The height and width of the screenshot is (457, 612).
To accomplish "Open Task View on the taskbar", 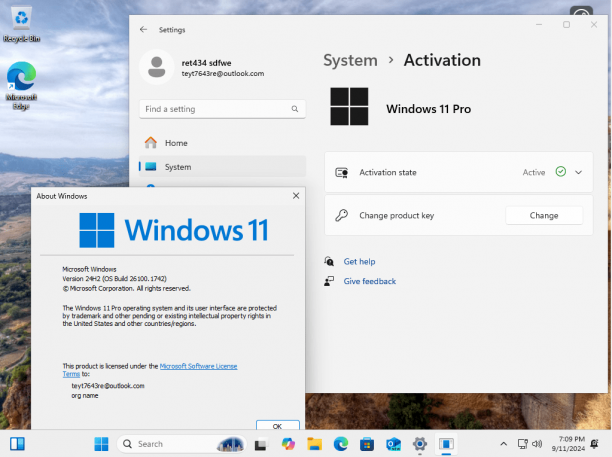I will pos(261,444).
